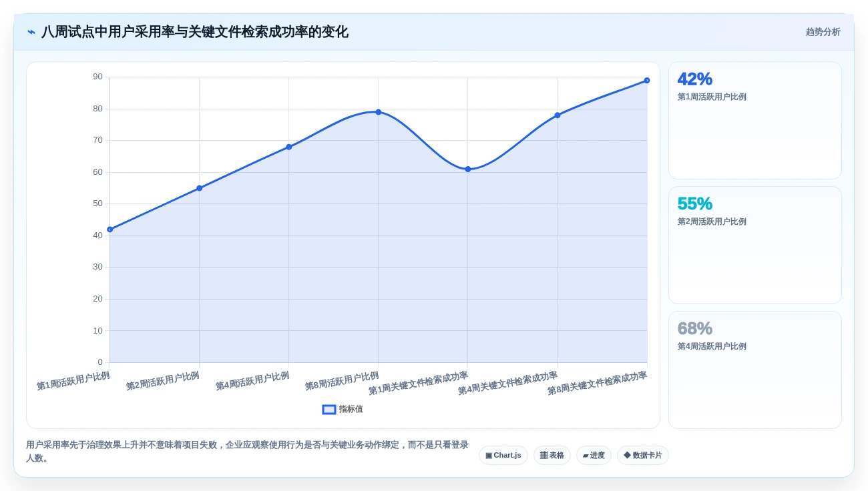Click the 第4周活跃用户比例 card label
Image resolution: width=868 pixels, height=491 pixels.
point(712,346)
